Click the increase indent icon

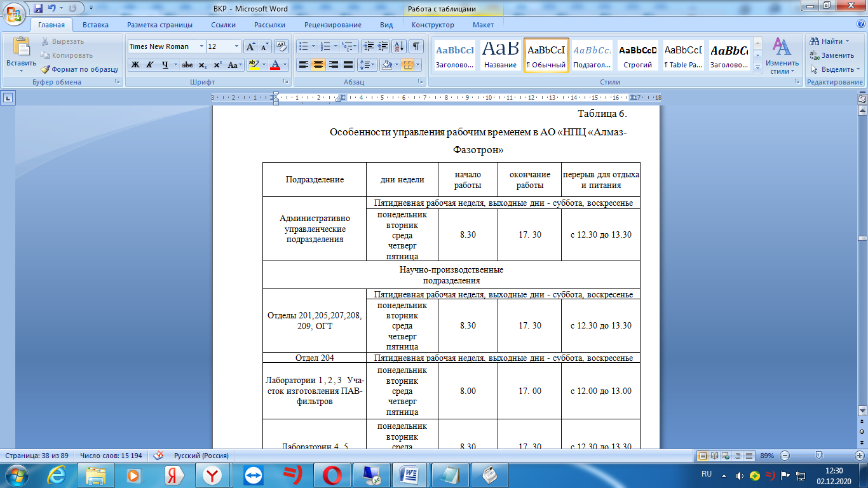[x=383, y=46]
